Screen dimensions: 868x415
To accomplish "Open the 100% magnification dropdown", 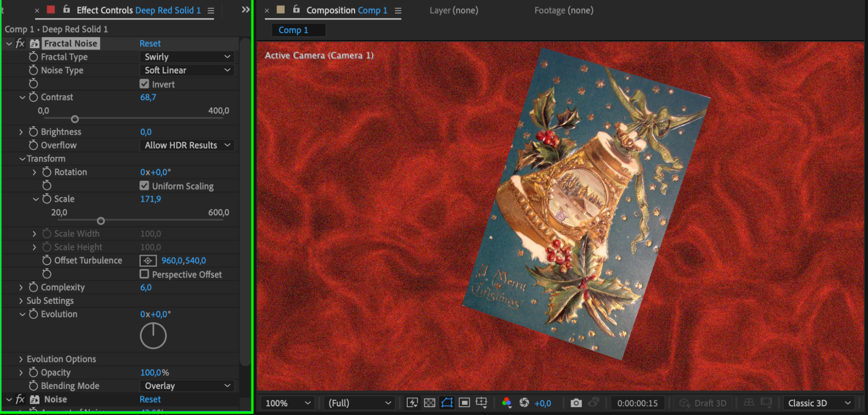I will point(288,403).
